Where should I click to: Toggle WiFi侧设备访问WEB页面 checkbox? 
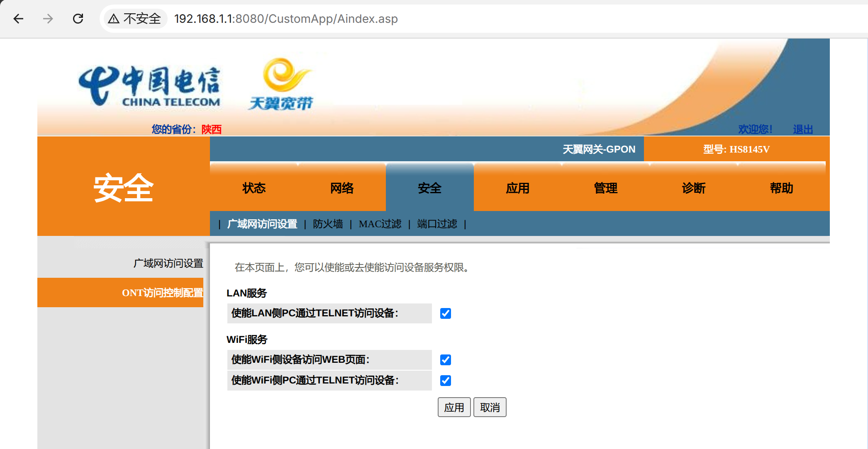pos(446,360)
